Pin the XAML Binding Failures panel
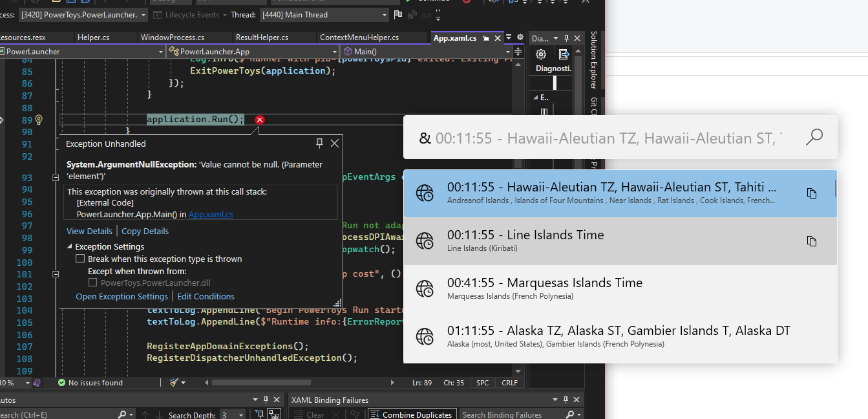 point(566,400)
